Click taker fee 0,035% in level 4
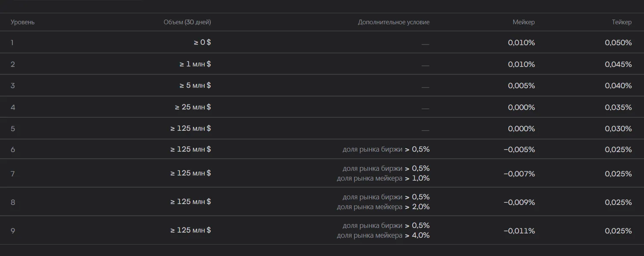 pos(618,107)
